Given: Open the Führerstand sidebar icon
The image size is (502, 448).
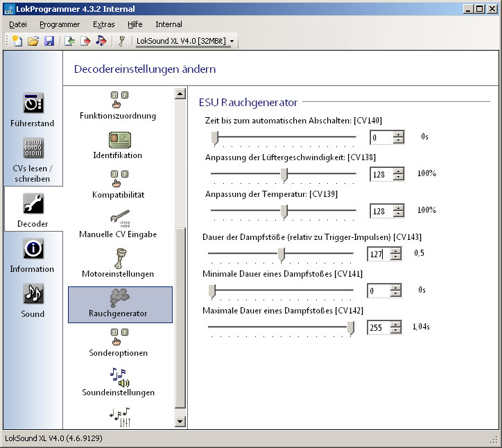Looking at the screenshot, I should click(x=33, y=103).
